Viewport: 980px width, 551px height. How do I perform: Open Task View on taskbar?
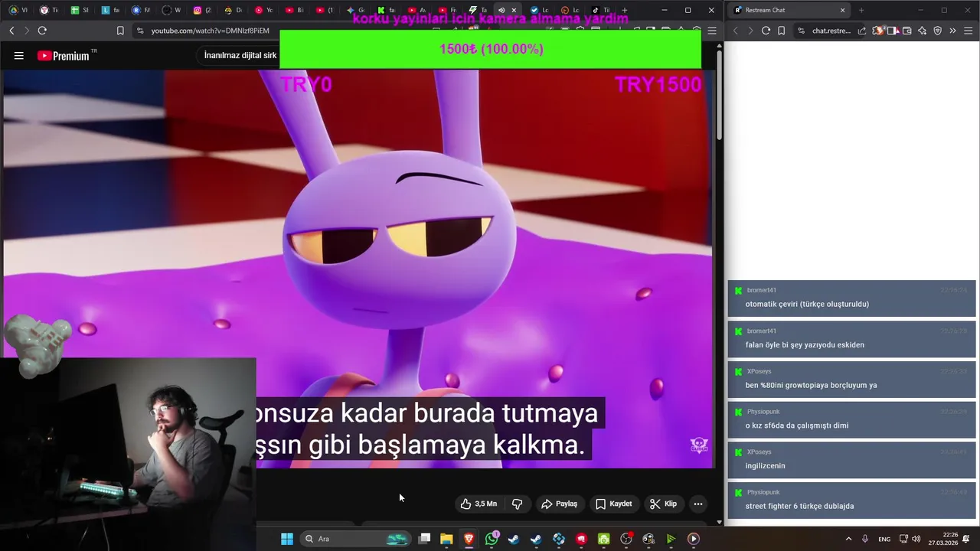[x=425, y=539]
